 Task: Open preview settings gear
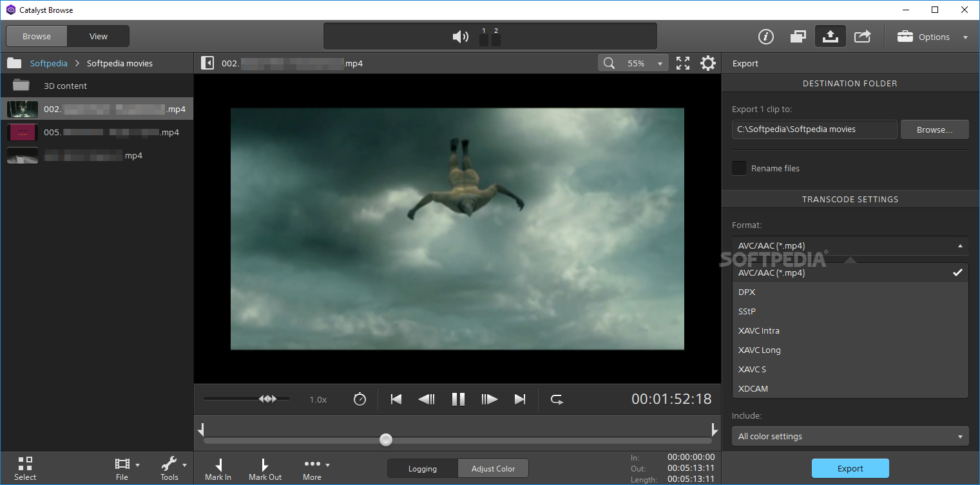pos(708,63)
